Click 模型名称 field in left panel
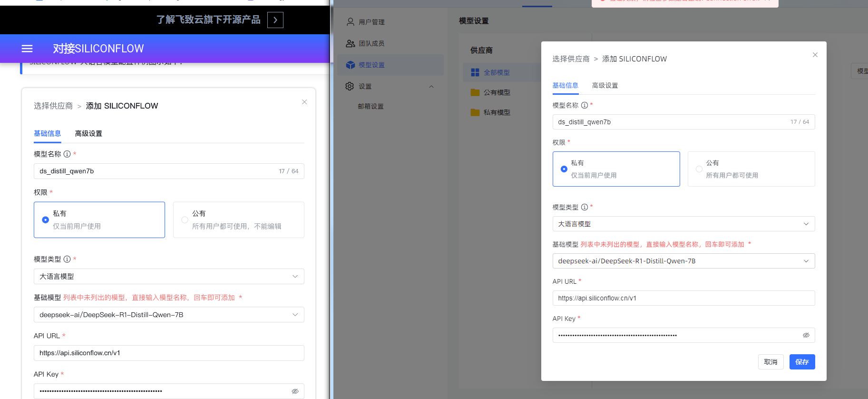The width and height of the screenshot is (868, 399). point(169,171)
